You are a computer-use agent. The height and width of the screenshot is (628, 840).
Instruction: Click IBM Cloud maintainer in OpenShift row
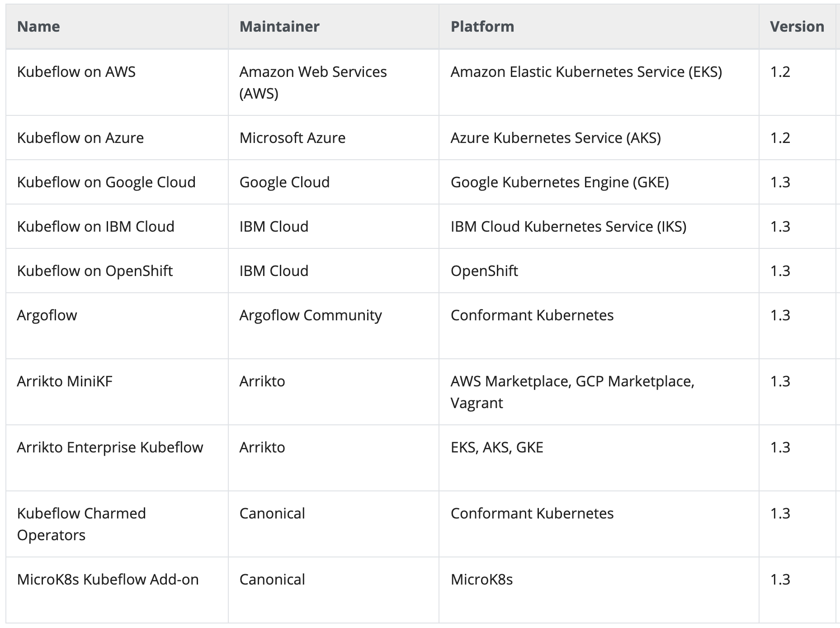coord(334,271)
